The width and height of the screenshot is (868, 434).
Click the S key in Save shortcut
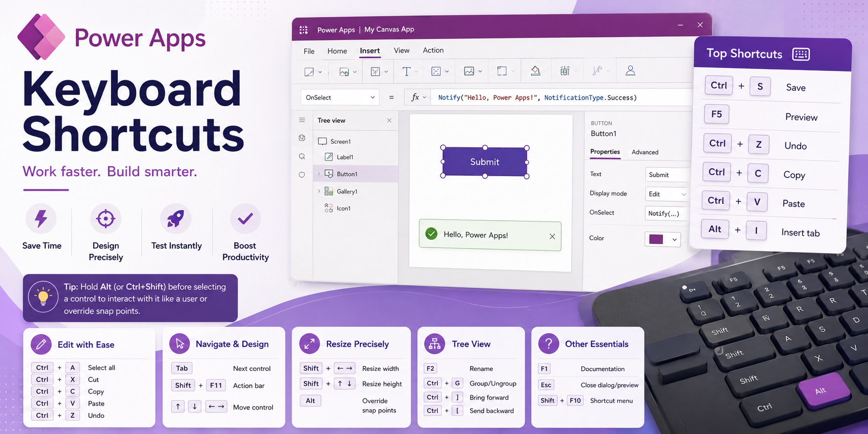pyautogui.click(x=760, y=86)
